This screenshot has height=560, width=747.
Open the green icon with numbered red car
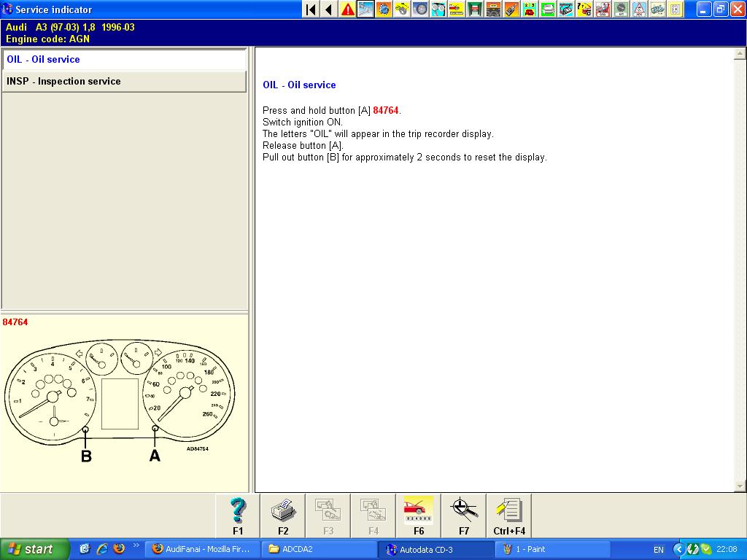coord(530,9)
